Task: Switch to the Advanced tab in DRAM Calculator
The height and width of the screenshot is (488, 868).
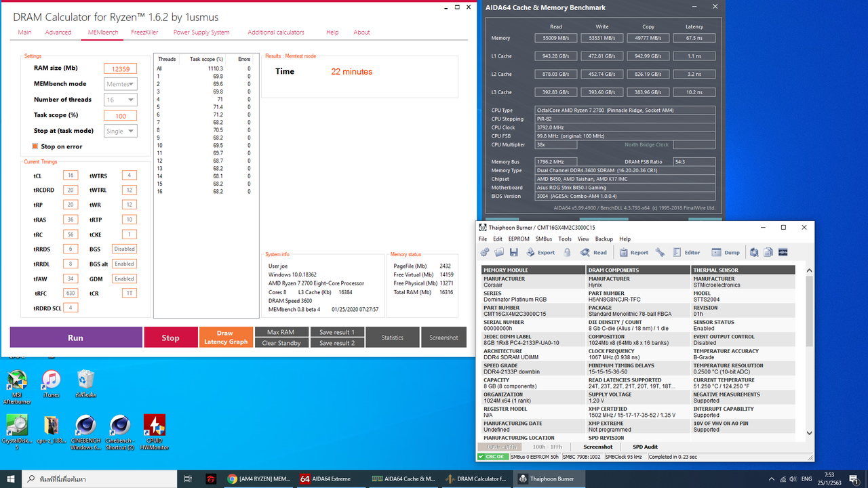Action: pos(58,32)
